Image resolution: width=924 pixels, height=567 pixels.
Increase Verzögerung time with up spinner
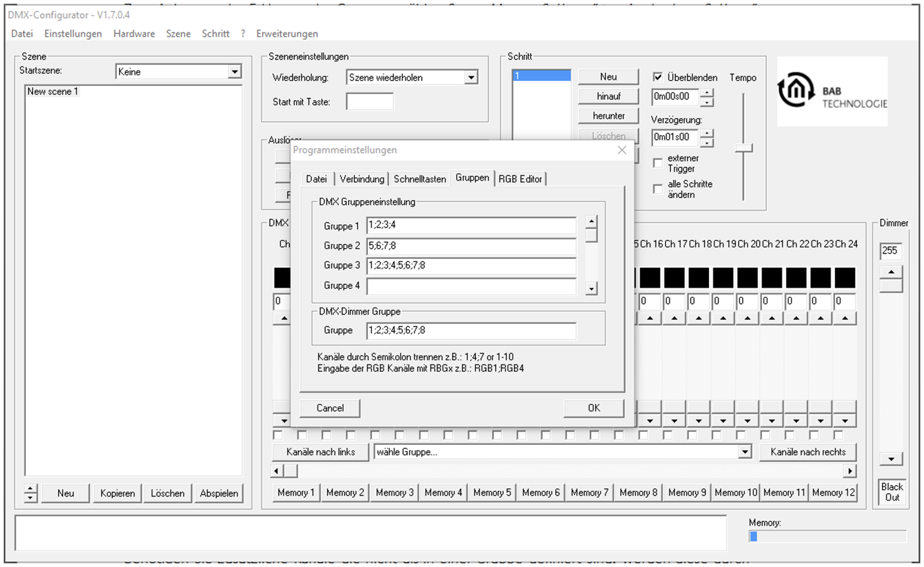point(707,133)
